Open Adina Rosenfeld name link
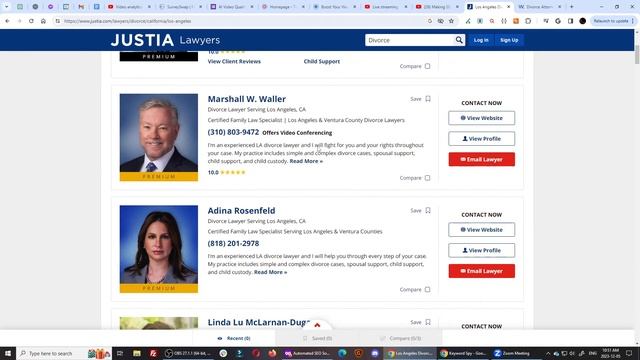Screen dimensions: 640x360 pyautogui.click(x=241, y=211)
